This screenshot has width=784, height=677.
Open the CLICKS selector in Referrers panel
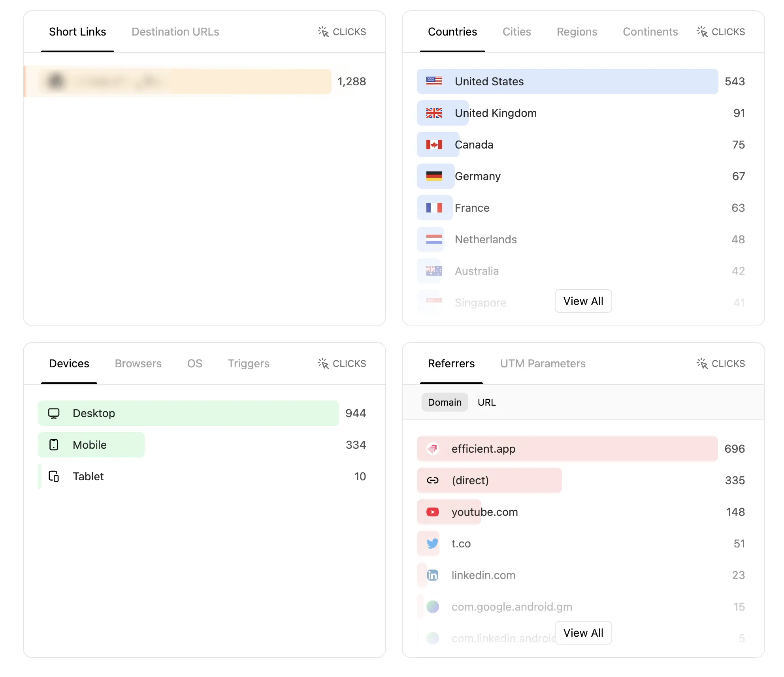click(x=720, y=363)
